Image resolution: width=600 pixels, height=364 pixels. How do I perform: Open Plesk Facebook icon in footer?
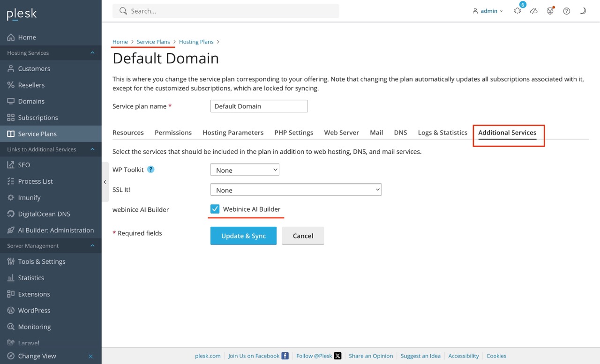coord(285,356)
